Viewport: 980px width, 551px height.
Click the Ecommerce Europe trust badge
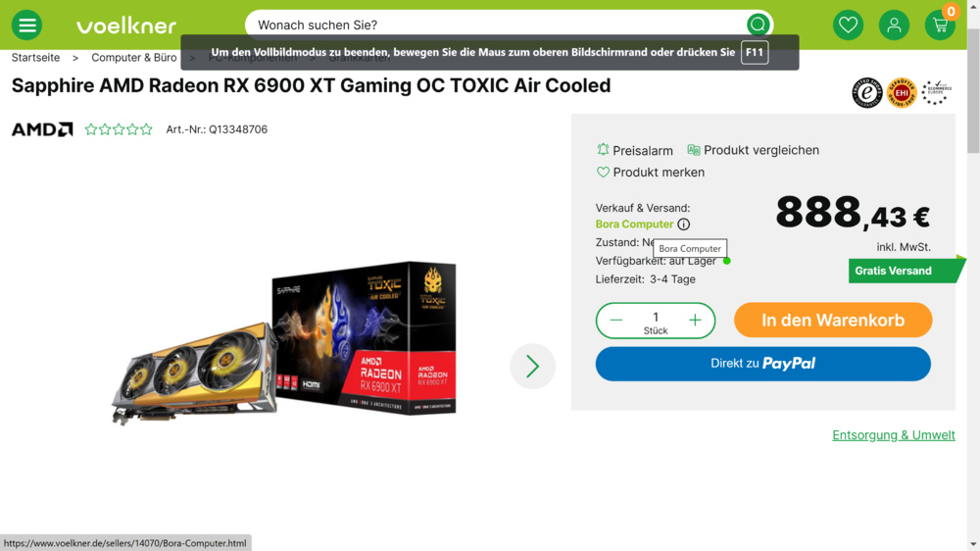[936, 92]
